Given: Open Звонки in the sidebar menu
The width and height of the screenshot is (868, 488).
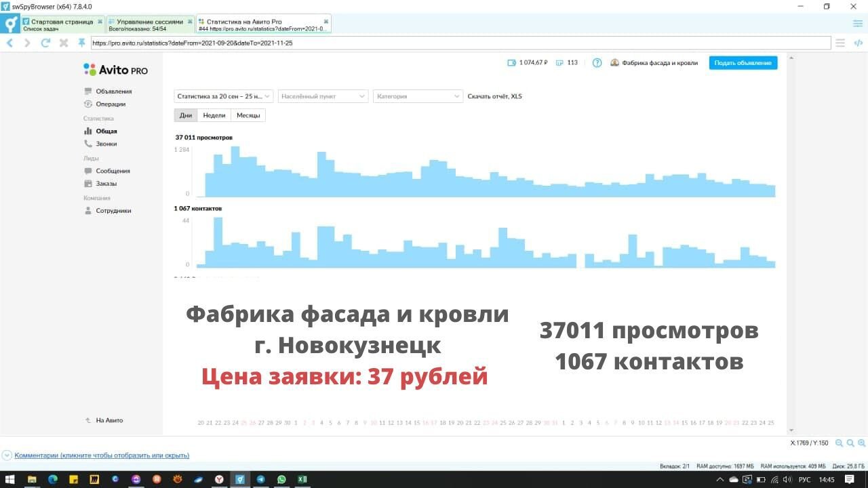Looking at the screenshot, I should click(x=106, y=144).
